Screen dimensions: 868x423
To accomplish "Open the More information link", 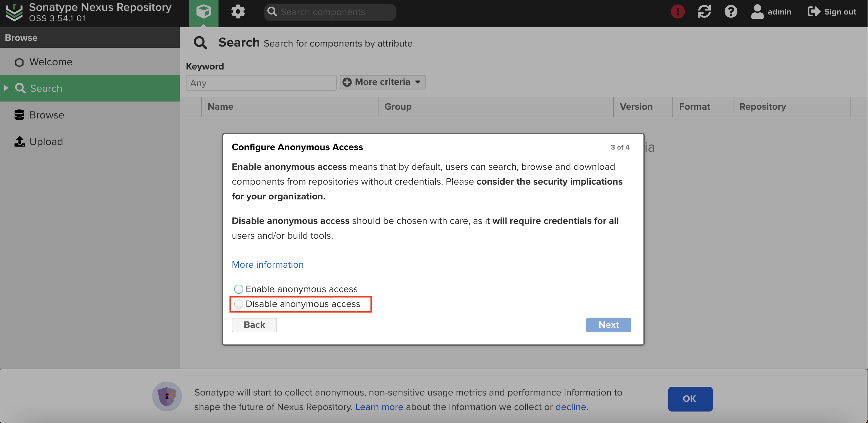I will [267, 264].
